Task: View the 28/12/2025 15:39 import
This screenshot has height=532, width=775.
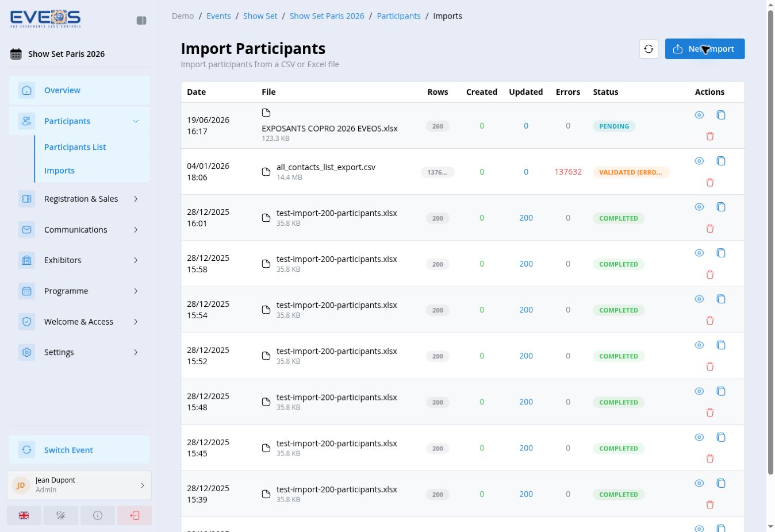Action: (x=699, y=483)
